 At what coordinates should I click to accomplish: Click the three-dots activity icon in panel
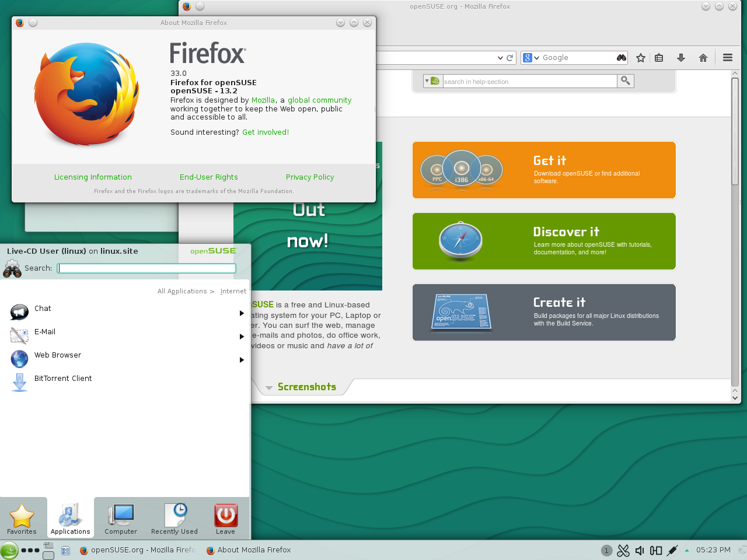tap(30, 550)
